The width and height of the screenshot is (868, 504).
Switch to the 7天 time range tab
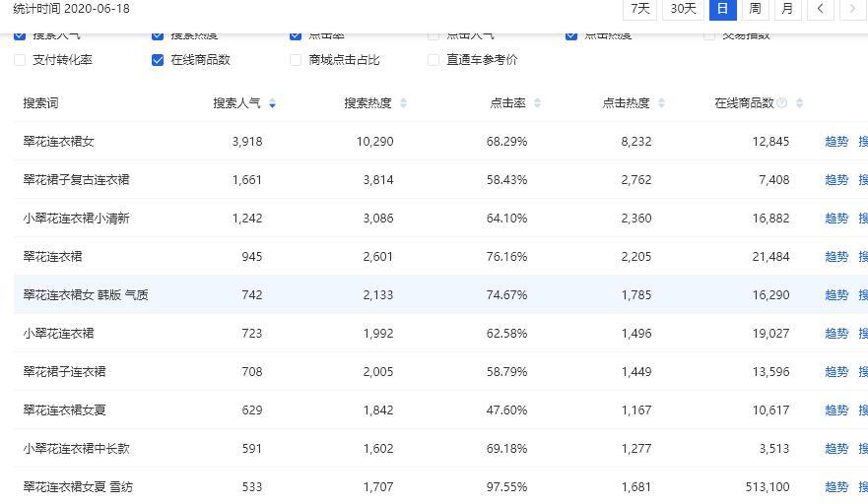pyautogui.click(x=640, y=9)
